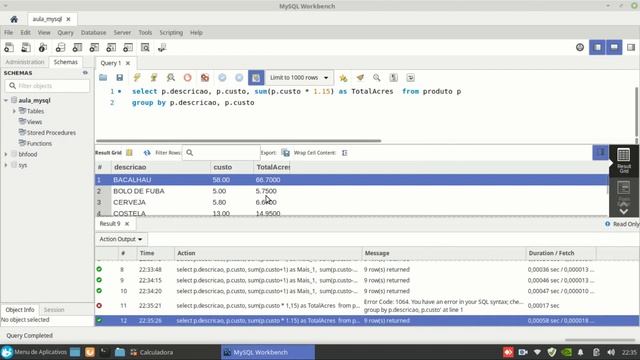This screenshot has height=360, width=640.
Task: Open volume control in system tray
Action: tap(611, 352)
